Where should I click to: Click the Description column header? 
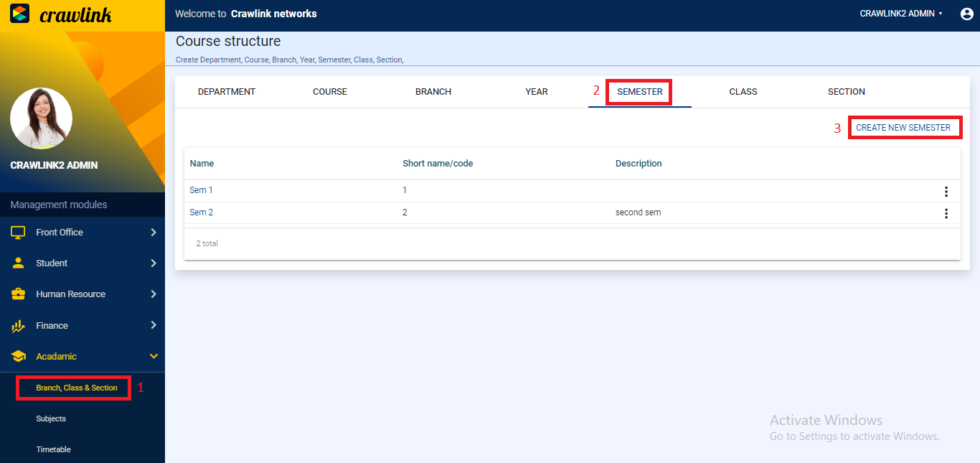coord(639,164)
